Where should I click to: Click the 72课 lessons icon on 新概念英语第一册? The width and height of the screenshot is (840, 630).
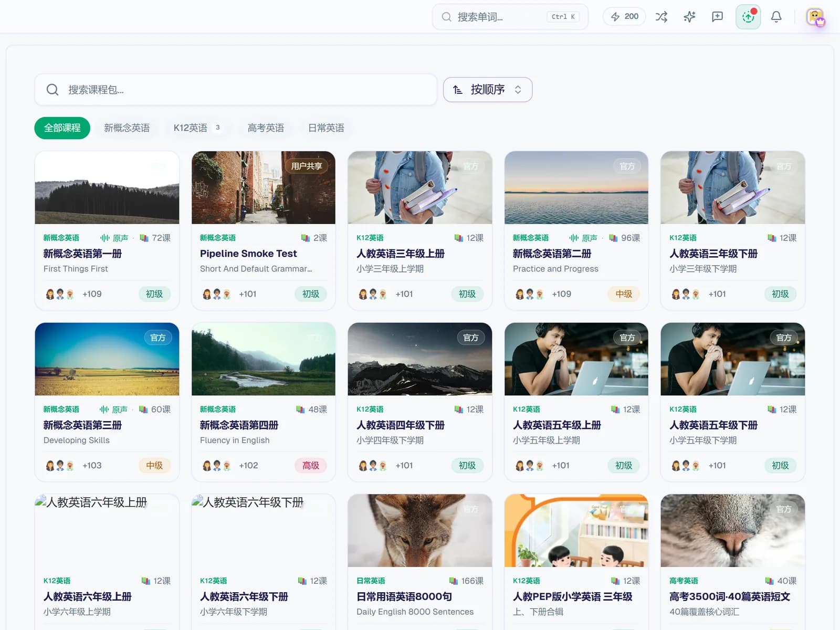click(x=144, y=238)
